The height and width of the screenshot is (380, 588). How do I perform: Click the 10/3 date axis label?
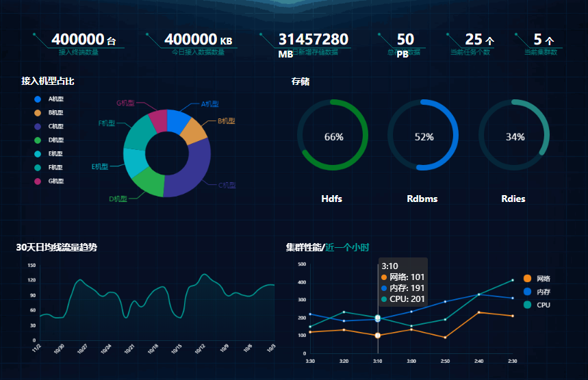[x=271, y=348]
